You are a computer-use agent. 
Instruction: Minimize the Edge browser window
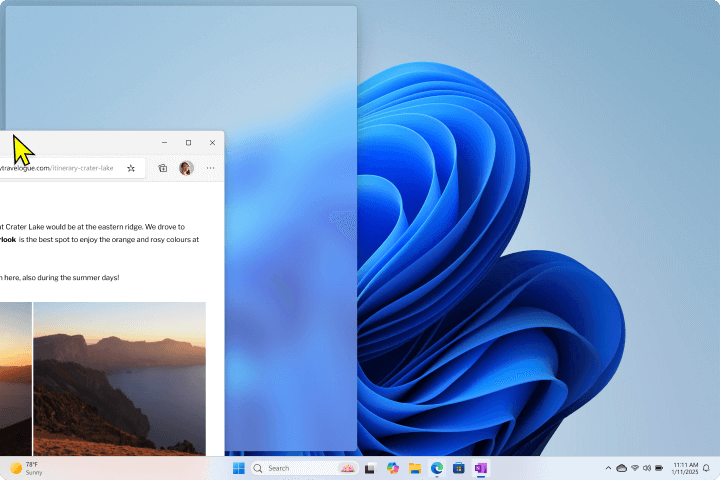pos(164,143)
